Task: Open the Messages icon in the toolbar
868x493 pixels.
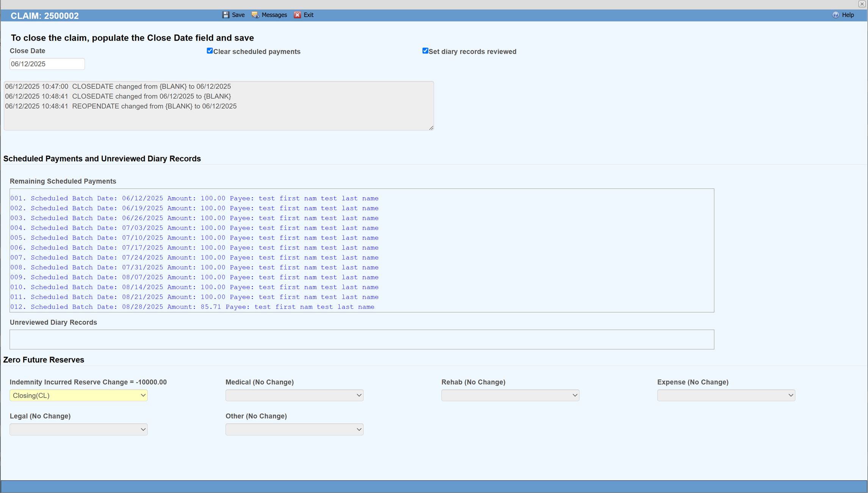Action: click(x=255, y=15)
